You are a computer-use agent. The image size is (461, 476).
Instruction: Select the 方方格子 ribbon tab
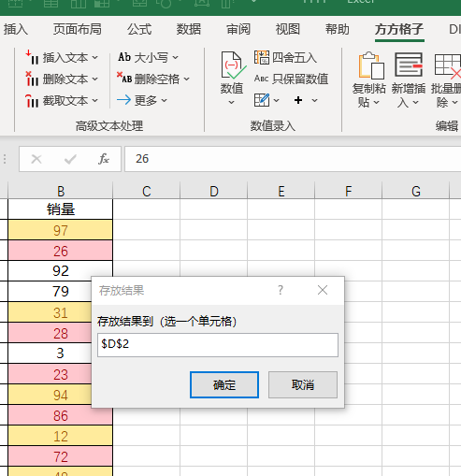pyautogui.click(x=399, y=30)
